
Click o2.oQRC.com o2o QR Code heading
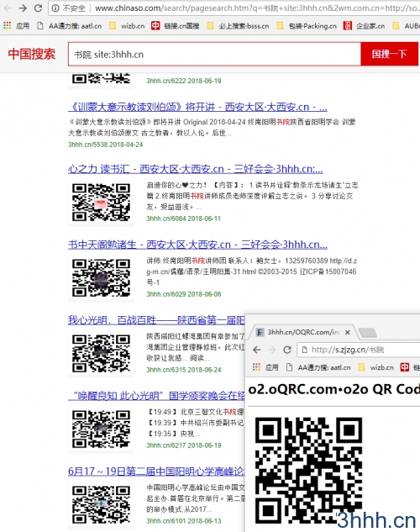point(333,389)
